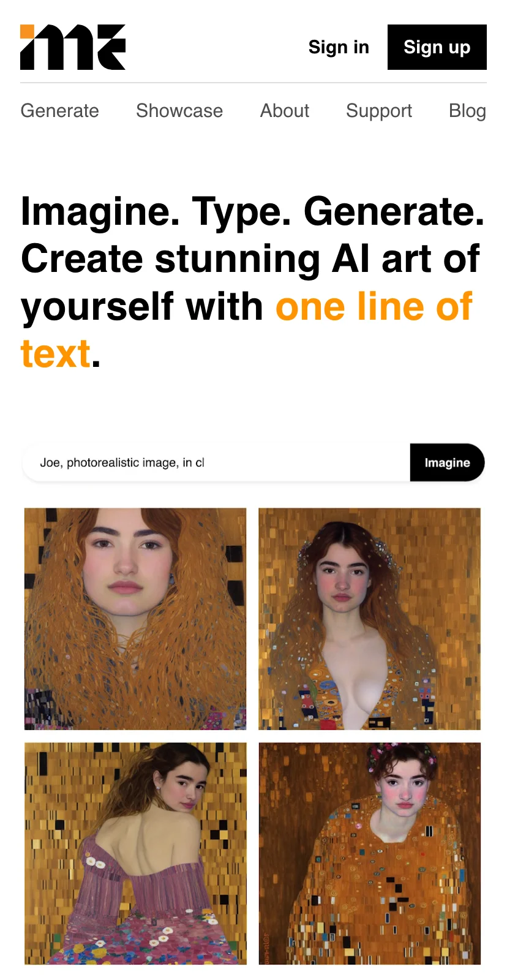507x980 pixels.
Task: Click the Sign up button
Action: [x=437, y=47]
